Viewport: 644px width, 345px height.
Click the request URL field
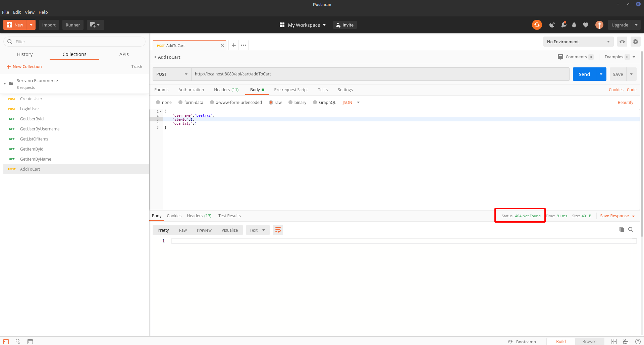[380, 74]
